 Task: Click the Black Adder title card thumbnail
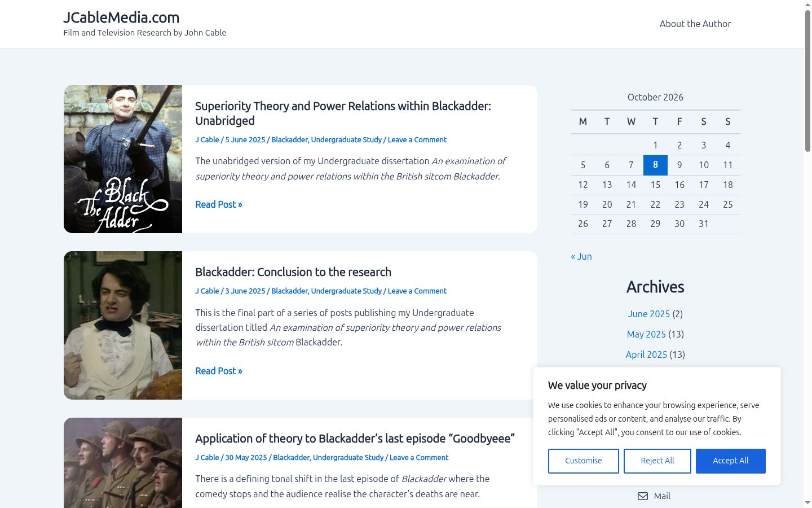(x=123, y=159)
